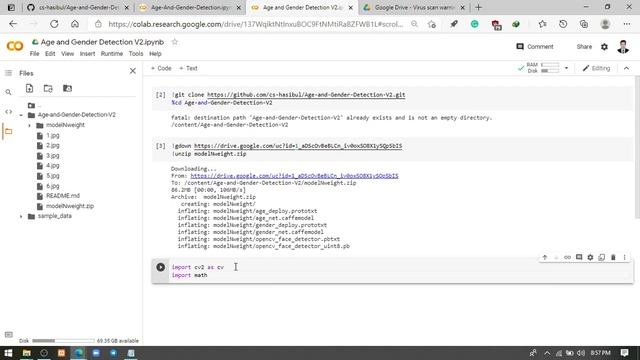This screenshot has width=640, height=360.
Task: Add page to browser favorites
Action: pos(431,24)
